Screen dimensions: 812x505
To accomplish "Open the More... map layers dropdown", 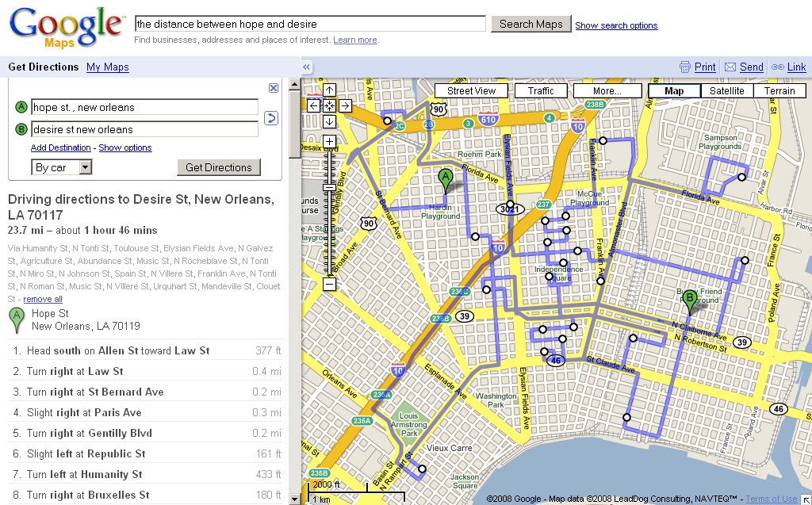I will pyautogui.click(x=607, y=90).
